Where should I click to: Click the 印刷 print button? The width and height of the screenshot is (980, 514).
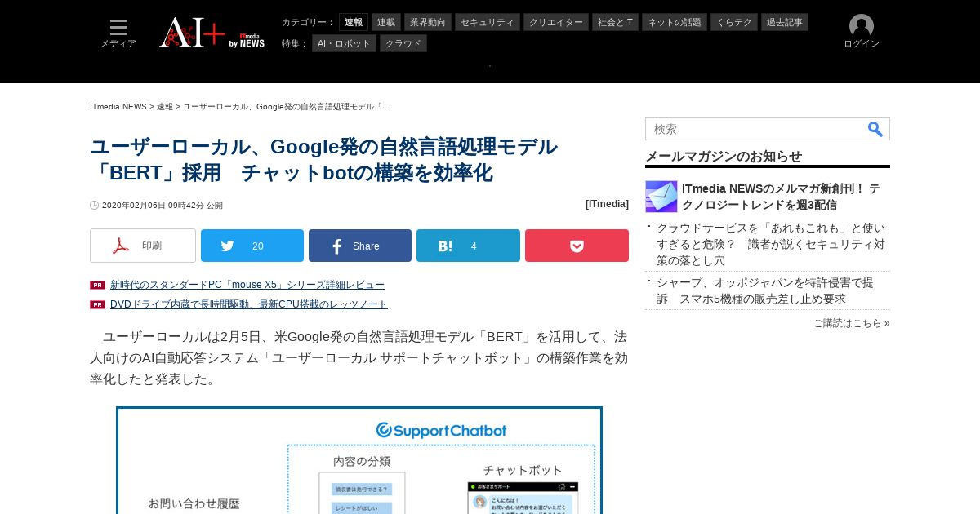pos(143,246)
